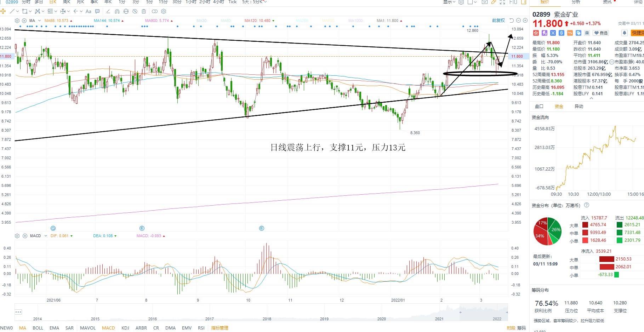644x332 pixels.
Task: Select the trend line drawing tool
Action: pos(12,11)
